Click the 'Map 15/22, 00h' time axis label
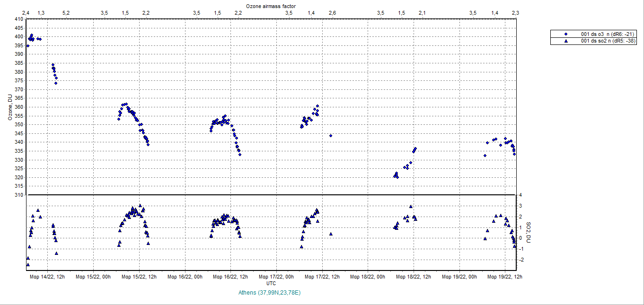This screenshot has height=305, width=644. tap(93, 277)
